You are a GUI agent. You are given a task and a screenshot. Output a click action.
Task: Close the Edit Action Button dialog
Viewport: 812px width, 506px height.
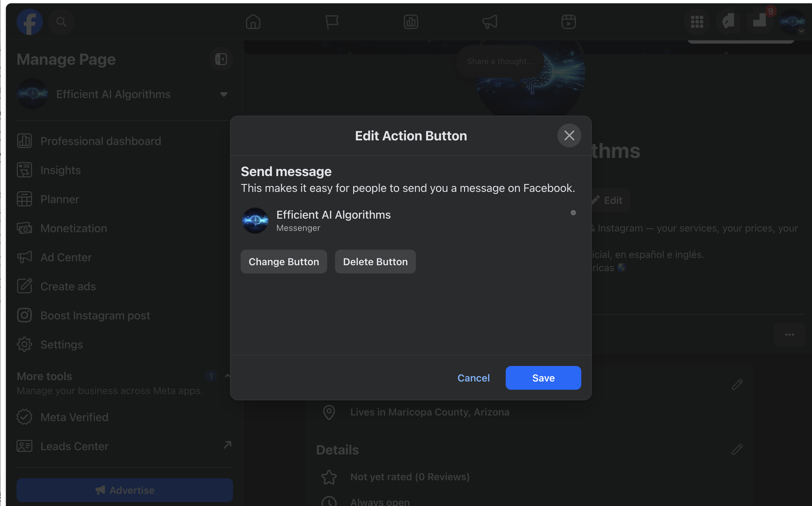569,135
